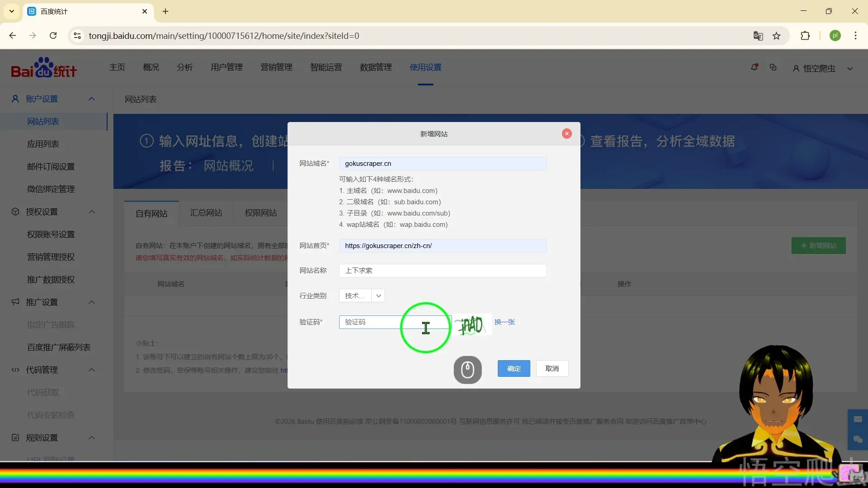Click the copy icon beside the bell
This screenshot has height=488, width=868.
[x=773, y=68]
